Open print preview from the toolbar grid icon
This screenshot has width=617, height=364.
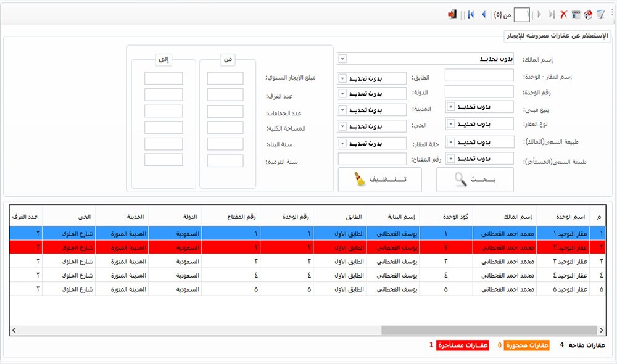[577, 14]
